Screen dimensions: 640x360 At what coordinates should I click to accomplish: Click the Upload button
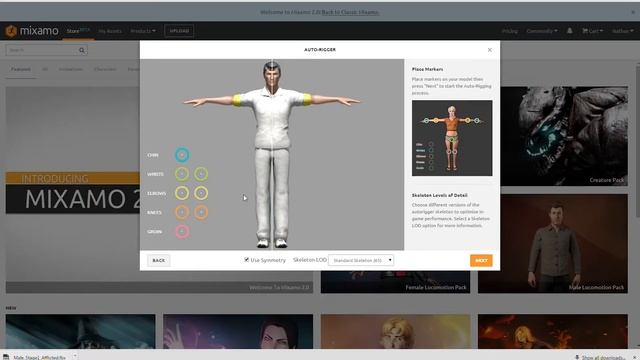point(179,31)
